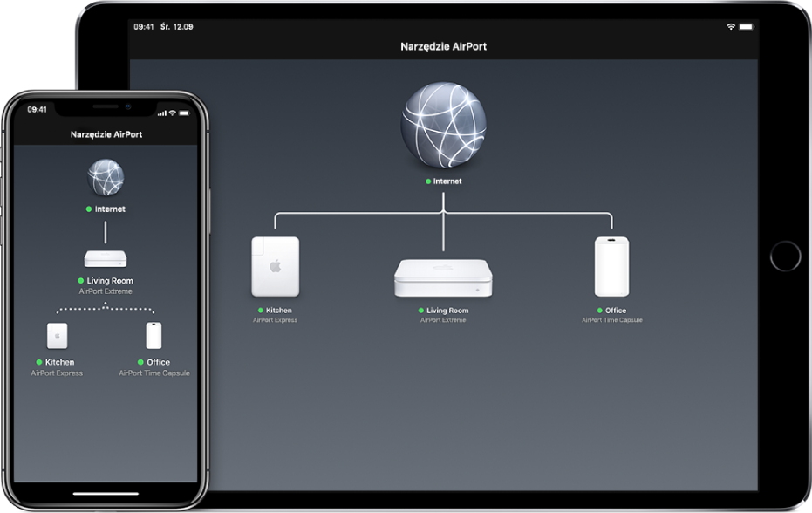The width and height of the screenshot is (812, 513).
Task: Tap the Śr. 12.09 date on iPad
Action: coord(176,27)
